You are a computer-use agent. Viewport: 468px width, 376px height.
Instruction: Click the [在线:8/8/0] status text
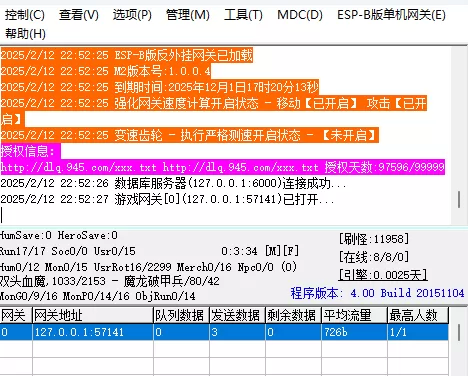point(374,257)
